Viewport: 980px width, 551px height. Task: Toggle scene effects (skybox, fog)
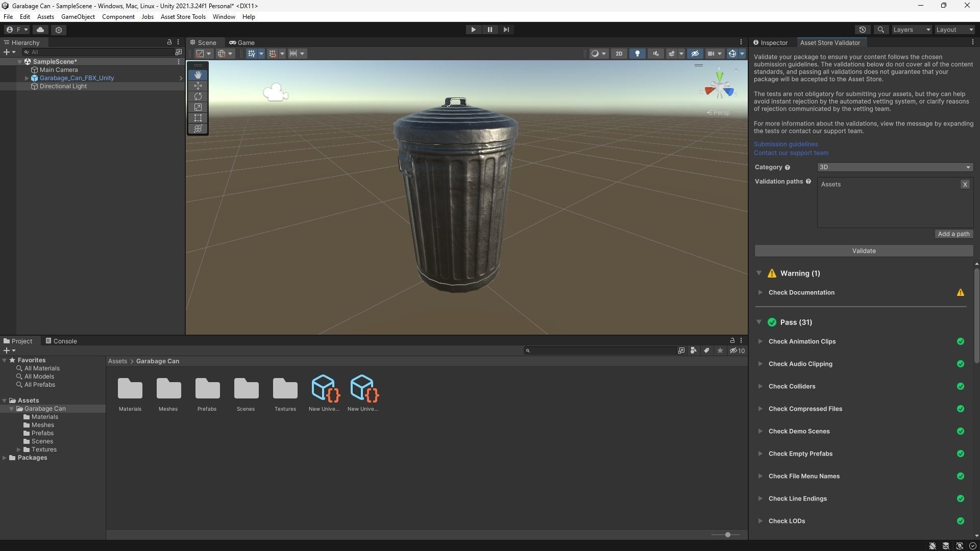pos(672,54)
